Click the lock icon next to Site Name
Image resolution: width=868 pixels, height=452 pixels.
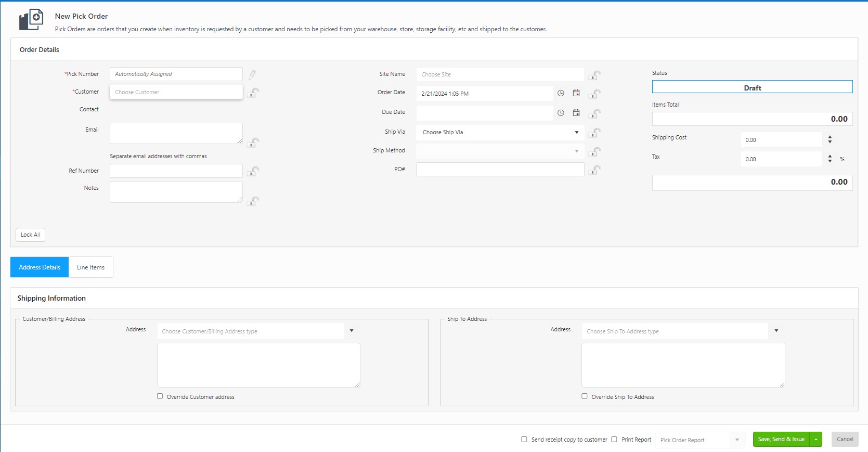(x=594, y=75)
